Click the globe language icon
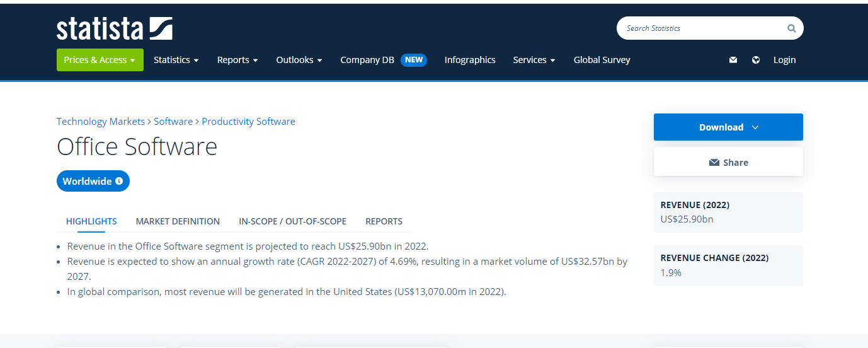Image resolution: width=868 pixels, height=348 pixels. (756, 60)
